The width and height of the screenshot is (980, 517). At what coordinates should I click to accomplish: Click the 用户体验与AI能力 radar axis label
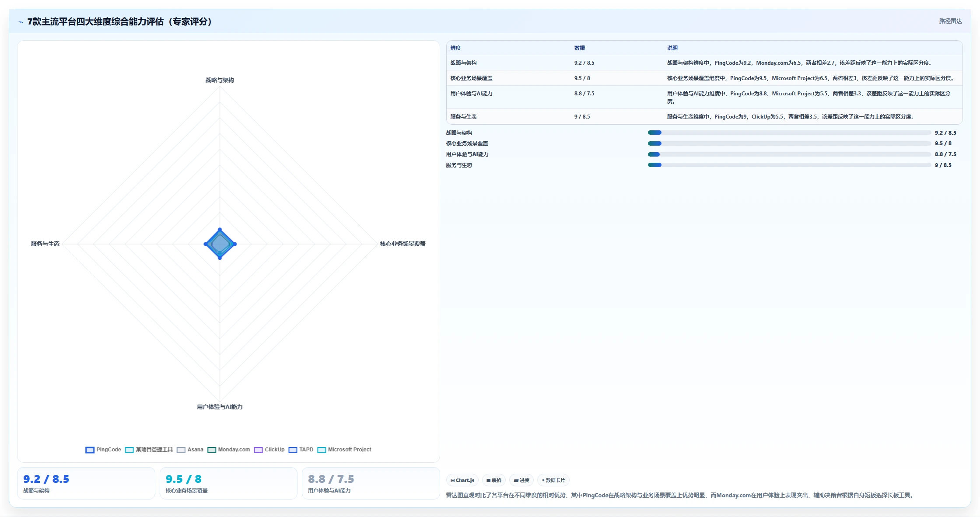click(x=220, y=407)
